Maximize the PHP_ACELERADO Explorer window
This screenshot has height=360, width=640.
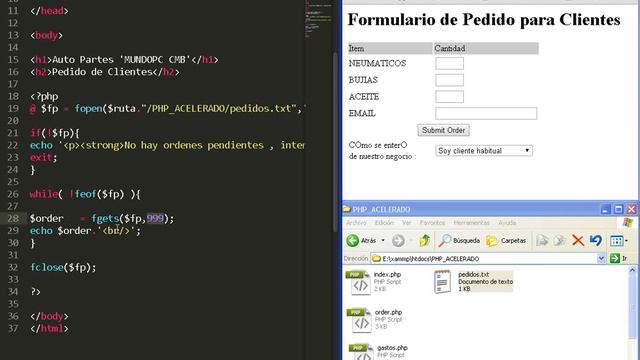coord(618,209)
